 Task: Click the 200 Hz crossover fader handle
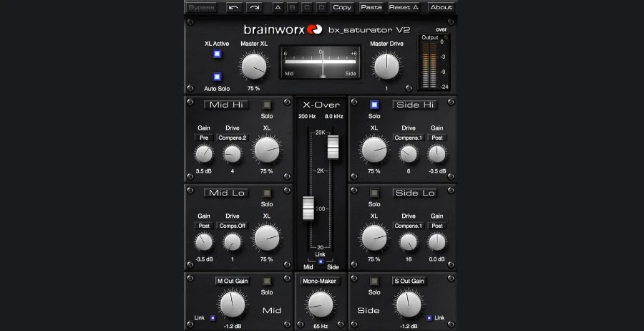308,208
